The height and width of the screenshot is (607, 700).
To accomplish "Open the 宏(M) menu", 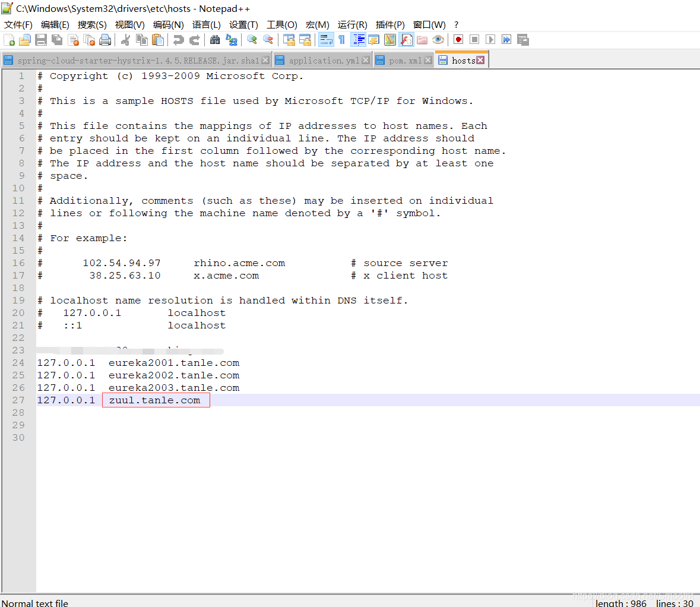I will point(318,24).
